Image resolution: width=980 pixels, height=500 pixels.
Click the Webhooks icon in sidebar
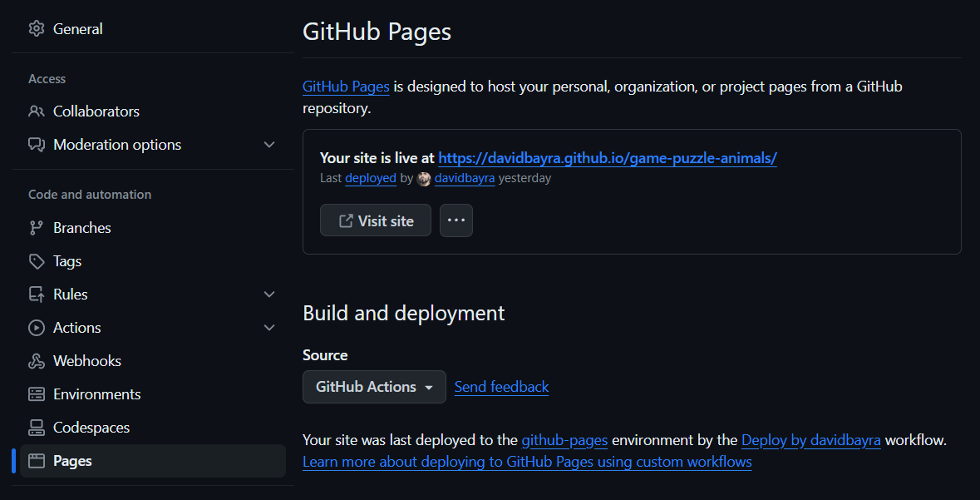37,361
